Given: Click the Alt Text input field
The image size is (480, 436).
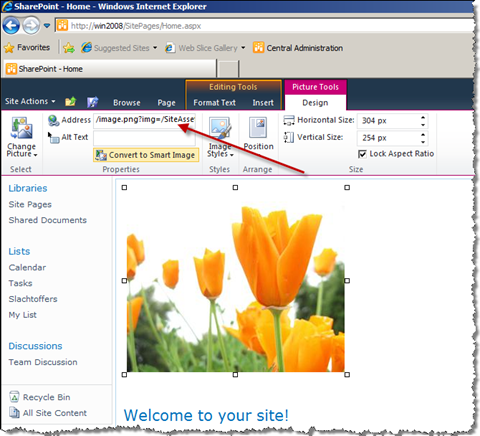Looking at the screenshot, I should pos(145,138).
